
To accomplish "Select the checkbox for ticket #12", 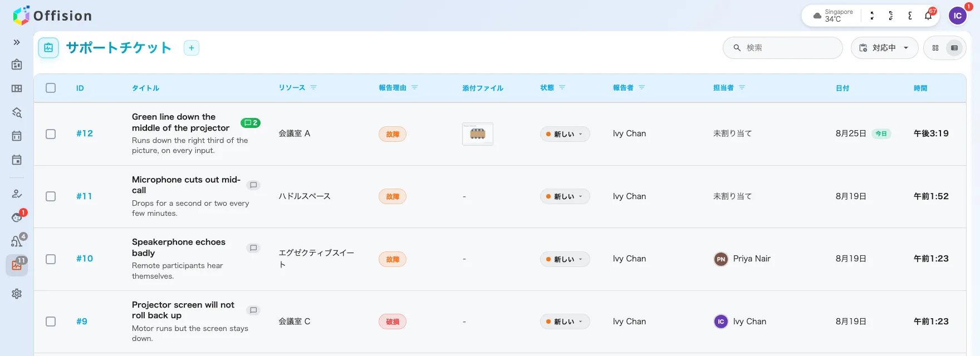I will (x=51, y=134).
